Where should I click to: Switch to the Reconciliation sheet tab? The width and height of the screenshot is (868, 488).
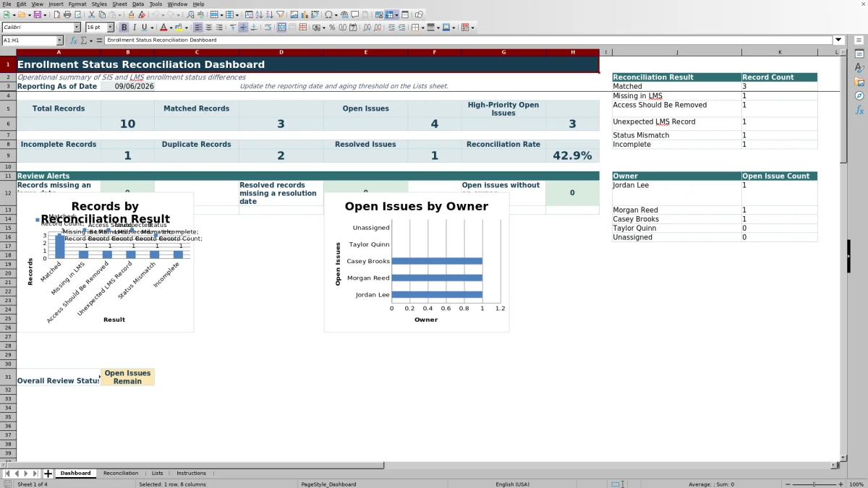click(121, 473)
